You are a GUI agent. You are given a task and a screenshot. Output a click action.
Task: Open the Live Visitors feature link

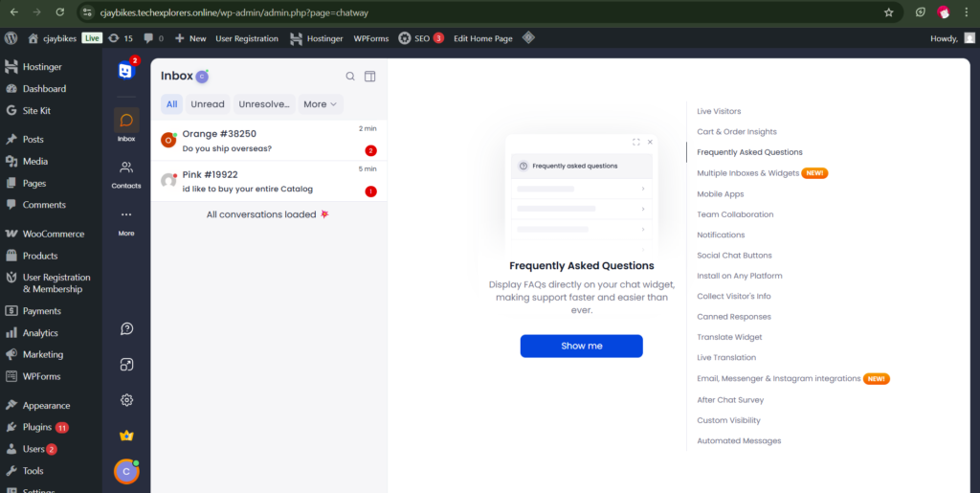pos(719,111)
